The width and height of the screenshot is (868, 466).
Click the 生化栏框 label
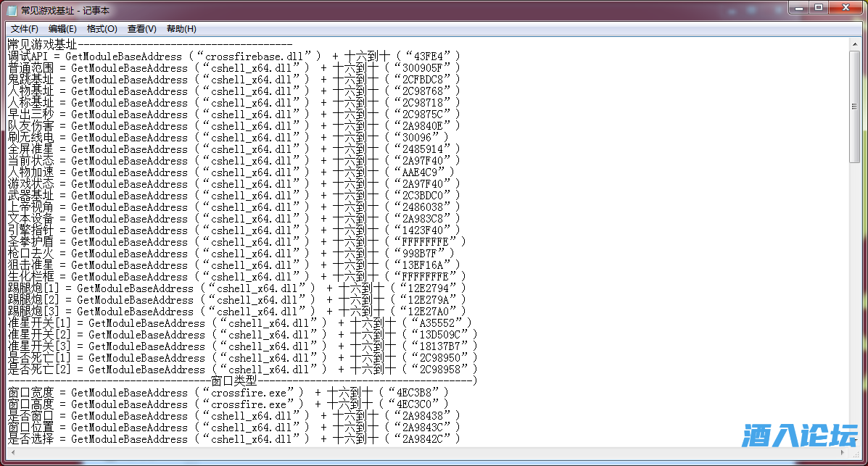tap(31, 278)
